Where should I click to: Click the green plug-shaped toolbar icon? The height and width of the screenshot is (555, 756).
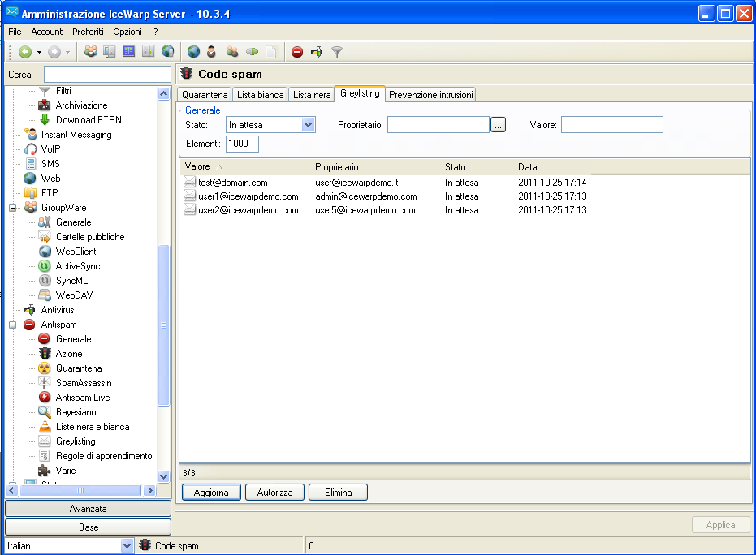coord(253,52)
